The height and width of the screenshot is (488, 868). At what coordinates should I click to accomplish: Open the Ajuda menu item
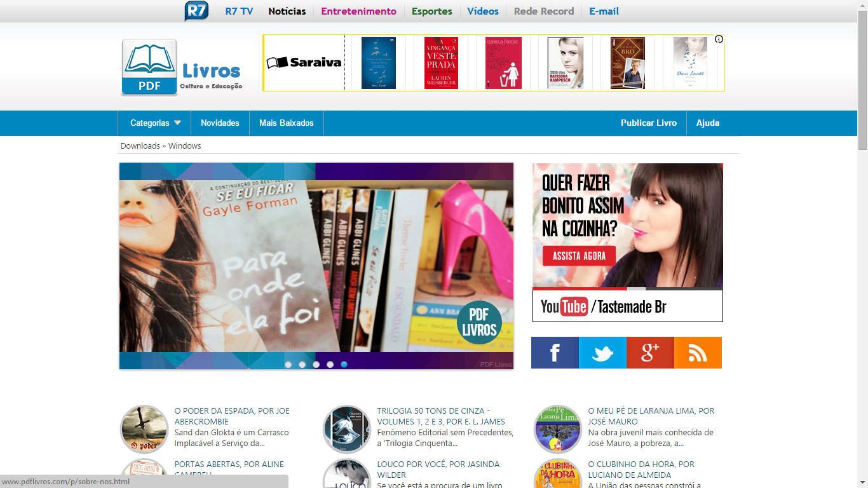click(x=708, y=123)
